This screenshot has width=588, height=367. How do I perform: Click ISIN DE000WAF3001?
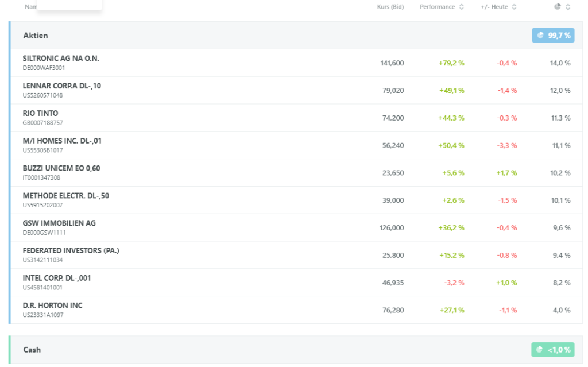(x=44, y=68)
